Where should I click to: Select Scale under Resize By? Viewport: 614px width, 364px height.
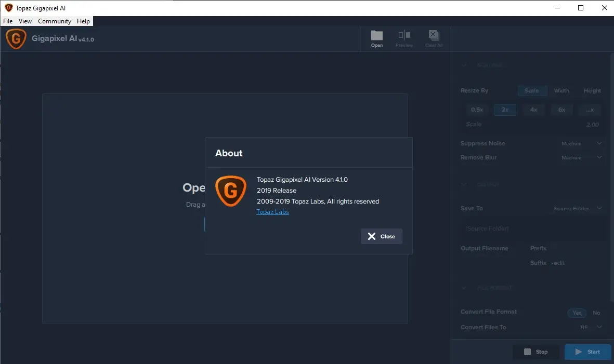[532, 91]
